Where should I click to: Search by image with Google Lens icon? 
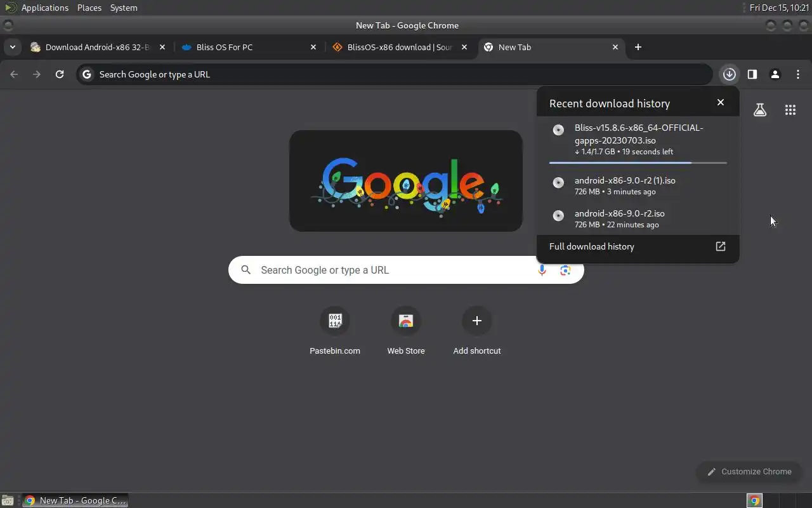(565, 271)
